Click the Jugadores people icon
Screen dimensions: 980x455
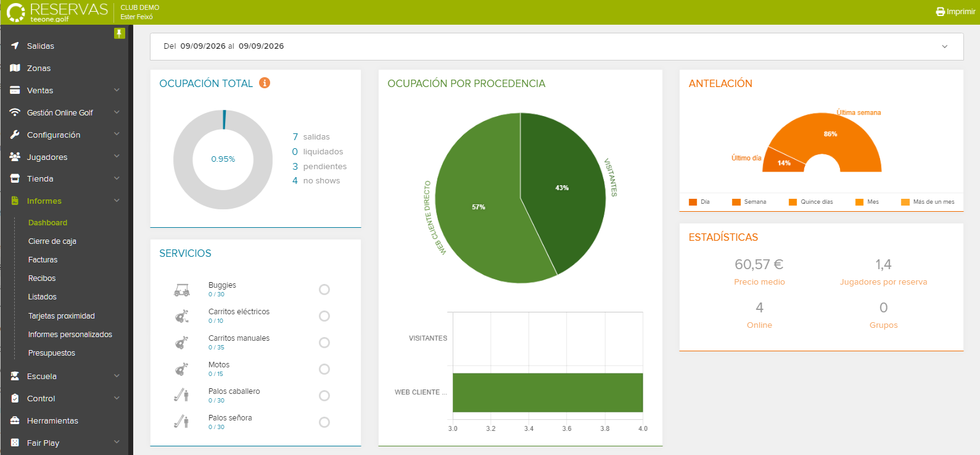click(x=15, y=157)
